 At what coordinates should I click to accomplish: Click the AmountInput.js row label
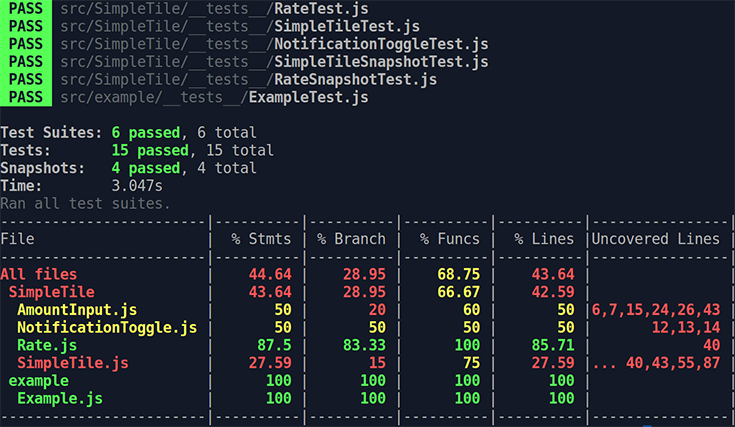[x=77, y=310]
